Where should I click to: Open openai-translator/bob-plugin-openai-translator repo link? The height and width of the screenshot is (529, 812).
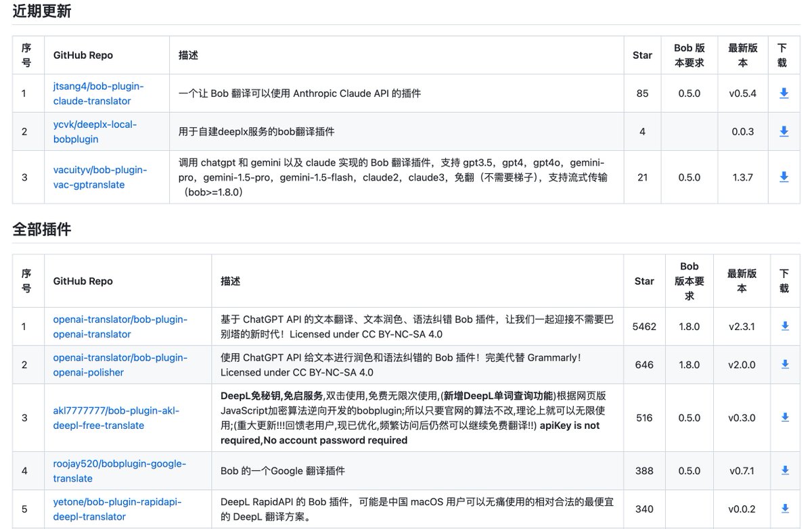coord(120,326)
